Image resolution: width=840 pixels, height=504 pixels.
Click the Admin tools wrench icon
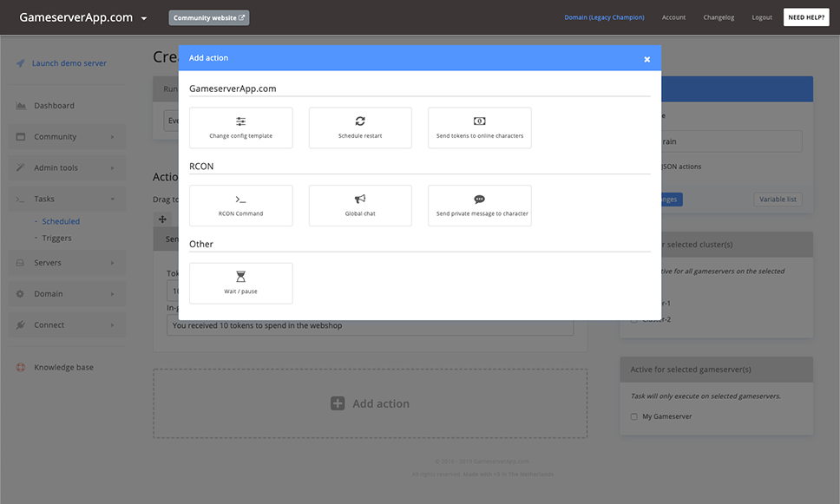pyautogui.click(x=20, y=167)
